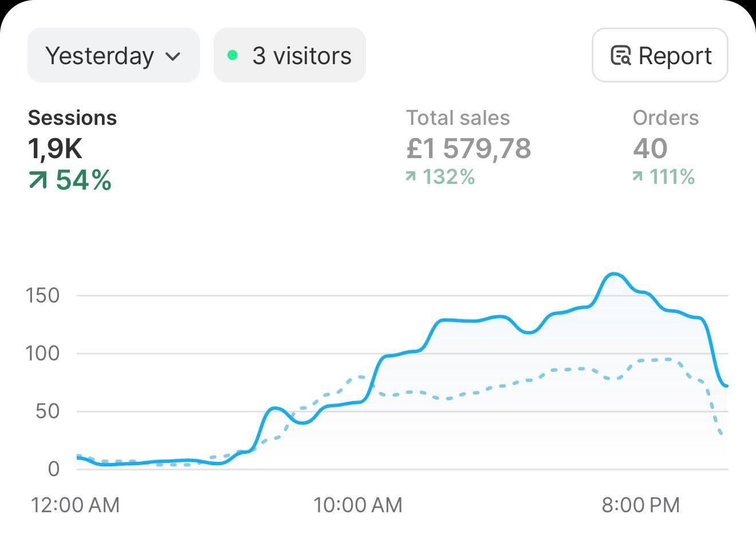Click the green live visitors dot

point(233,56)
